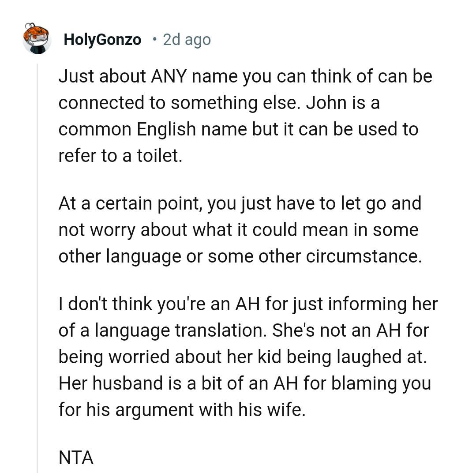The width and height of the screenshot is (476, 473).
Task: Click the '2d ago' comment timestamp
Action: (187, 40)
